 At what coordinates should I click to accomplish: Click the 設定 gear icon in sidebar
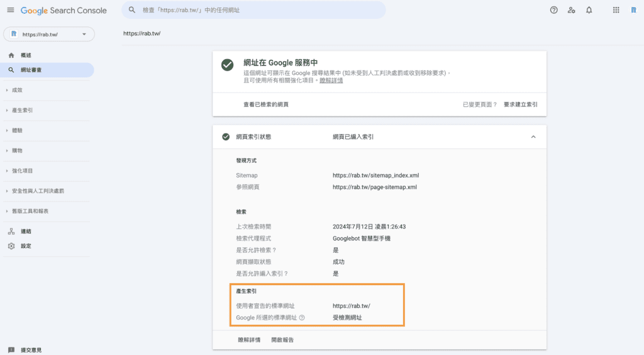tap(11, 246)
